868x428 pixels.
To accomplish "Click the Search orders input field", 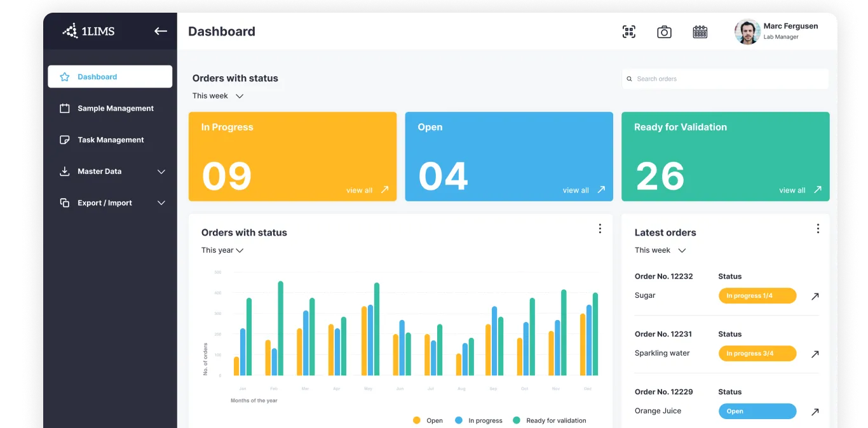I will [724, 78].
